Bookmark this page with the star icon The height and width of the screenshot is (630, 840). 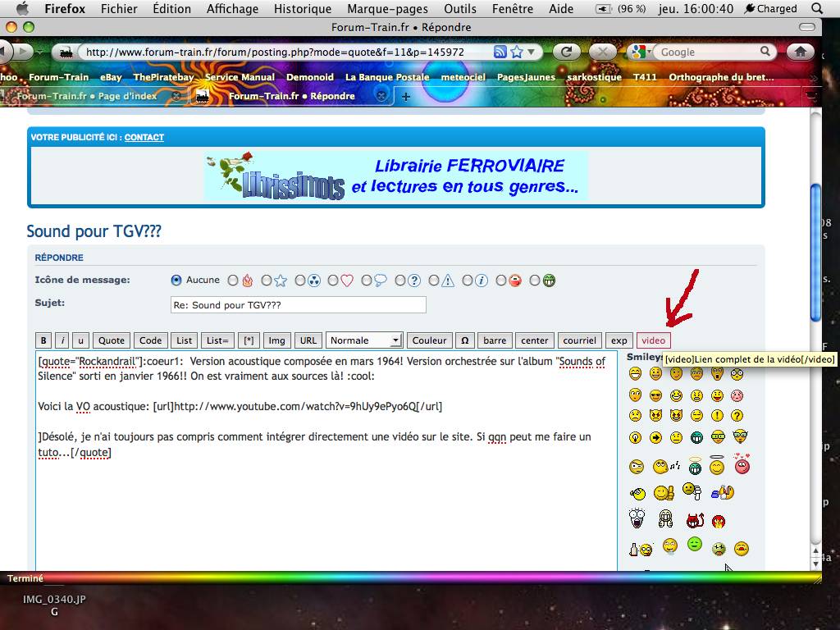coord(517,52)
